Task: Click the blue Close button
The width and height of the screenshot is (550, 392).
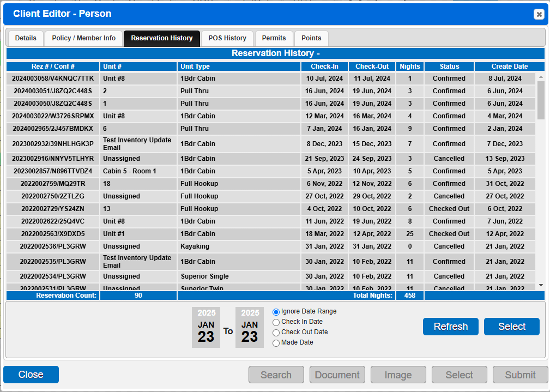Action: tap(31, 375)
